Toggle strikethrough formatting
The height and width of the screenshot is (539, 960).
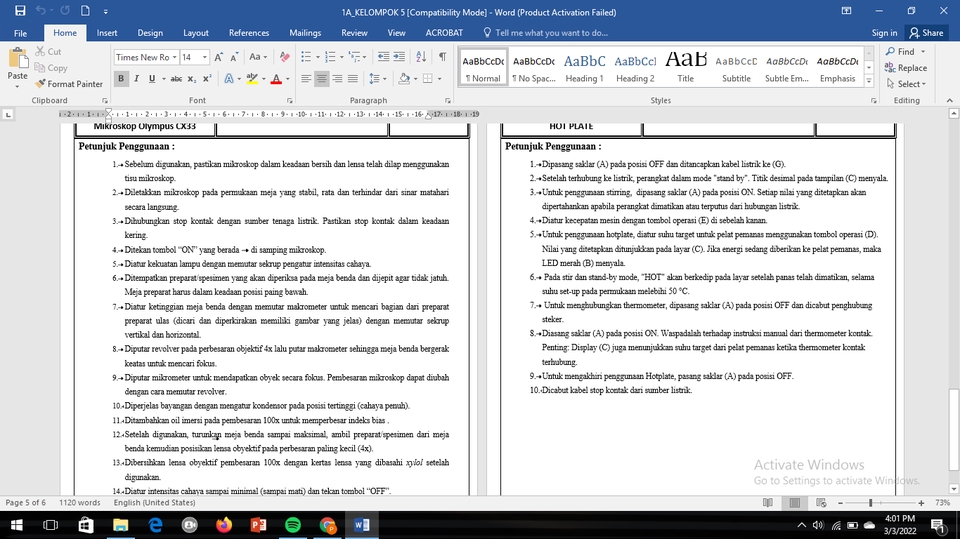pyautogui.click(x=176, y=78)
